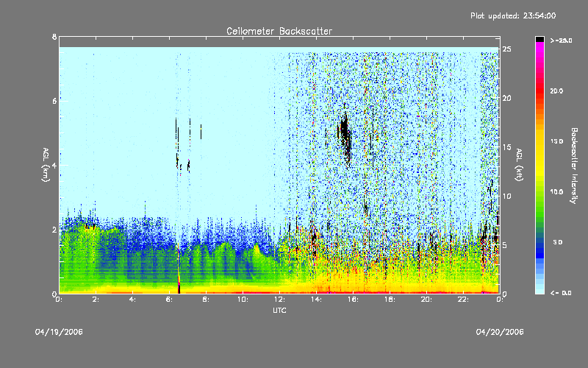The image size is (588, 368).
Task: Click the 'AGL (km)' left axis label
Action: tap(46, 164)
